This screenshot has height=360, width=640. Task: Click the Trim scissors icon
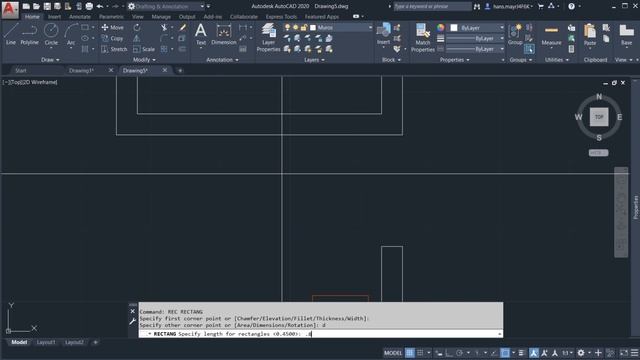pos(164,27)
